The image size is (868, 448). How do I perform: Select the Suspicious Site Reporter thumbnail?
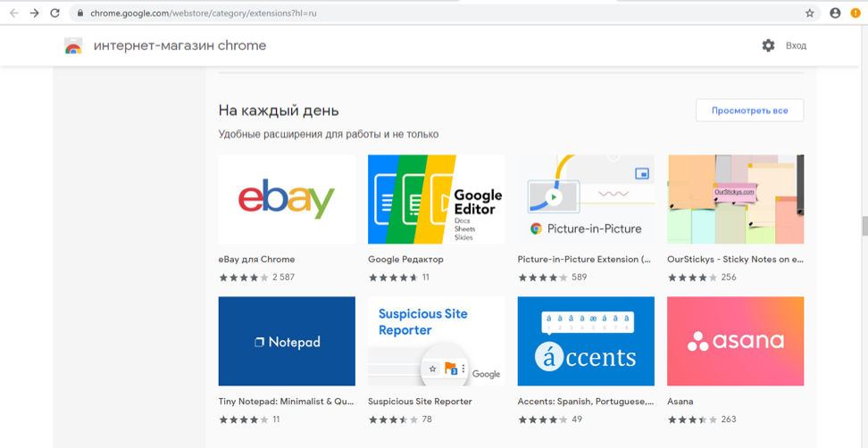[436, 341]
